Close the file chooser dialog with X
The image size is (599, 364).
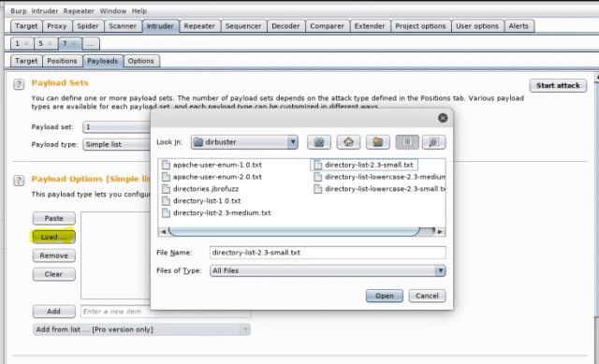pyautogui.click(x=443, y=118)
